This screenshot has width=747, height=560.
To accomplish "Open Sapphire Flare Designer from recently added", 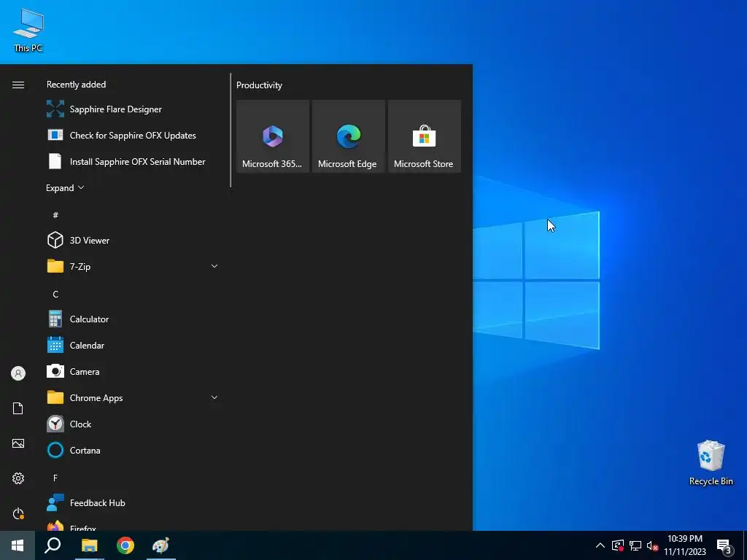I will [x=132, y=109].
